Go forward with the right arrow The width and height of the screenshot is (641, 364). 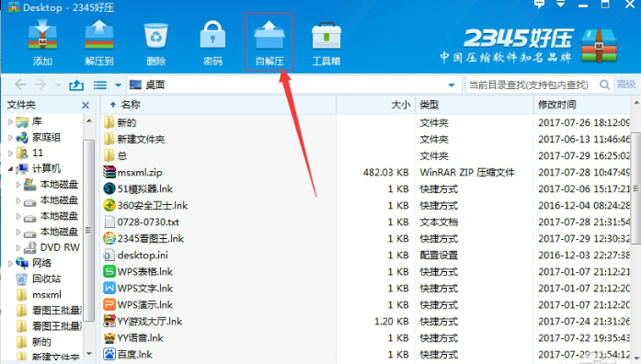40,85
